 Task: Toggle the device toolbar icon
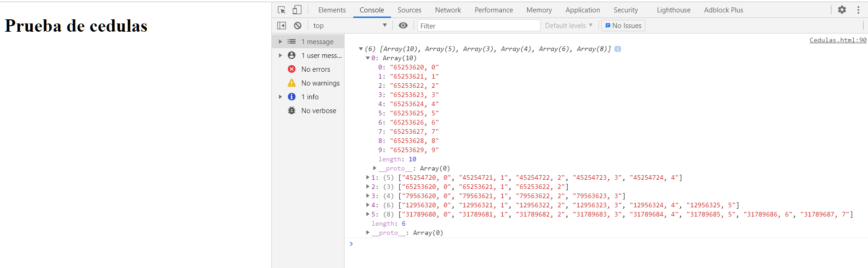[297, 10]
